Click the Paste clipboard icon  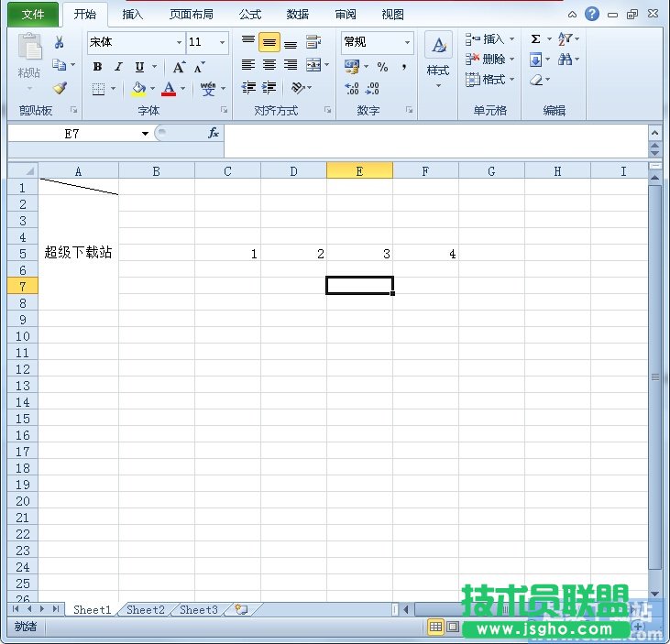coord(29,46)
